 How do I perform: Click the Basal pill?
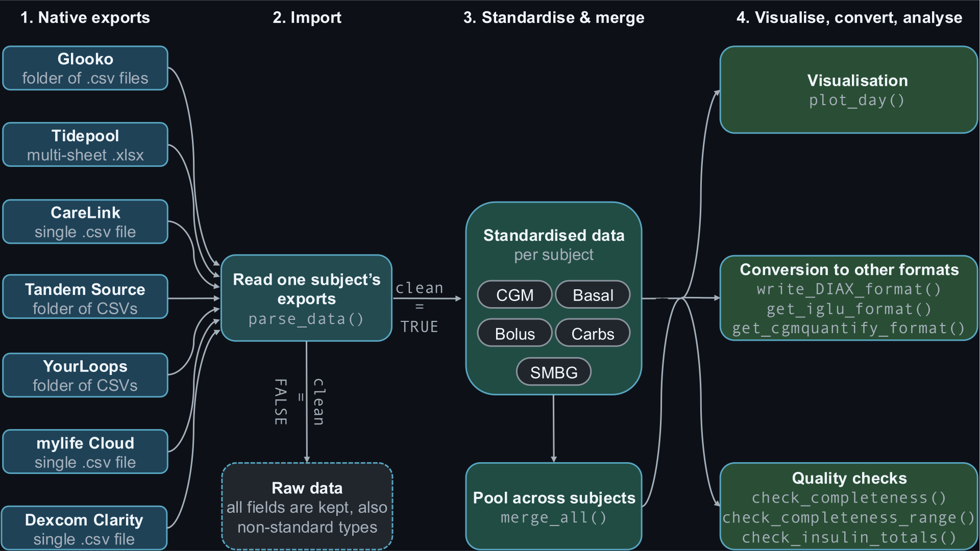pyautogui.click(x=593, y=295)
